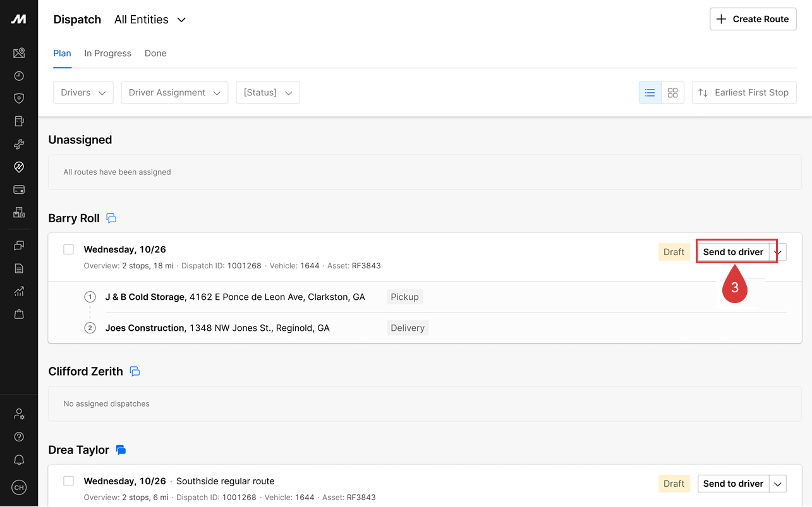Open the [Status] filter dropdown
The image size is (812, 507).
[x=268, y=93]
